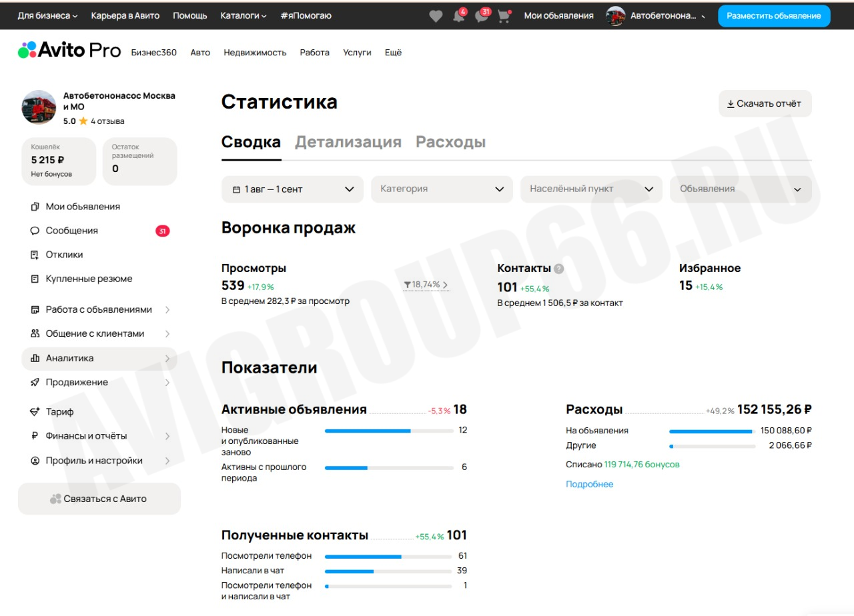Screen dimensions: 854x616
Task: Click the Разместить объявление button
Action: click(x=774, y=16)
